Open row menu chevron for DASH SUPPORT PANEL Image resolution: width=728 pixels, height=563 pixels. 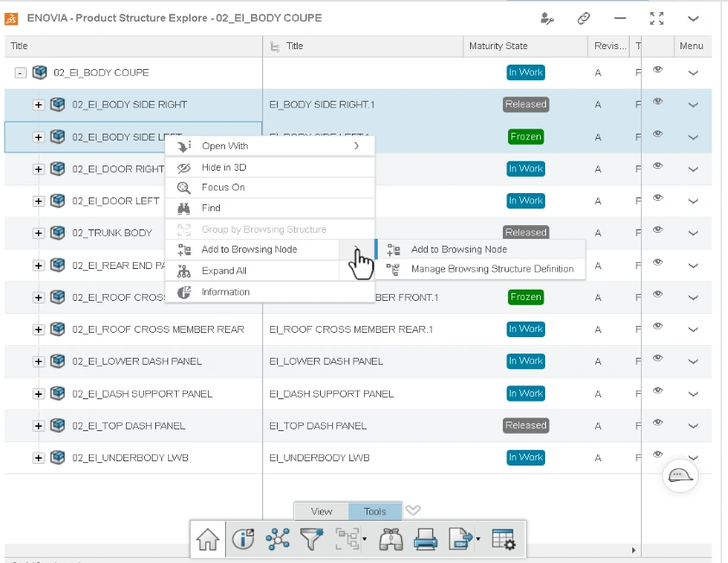[693, 394]
